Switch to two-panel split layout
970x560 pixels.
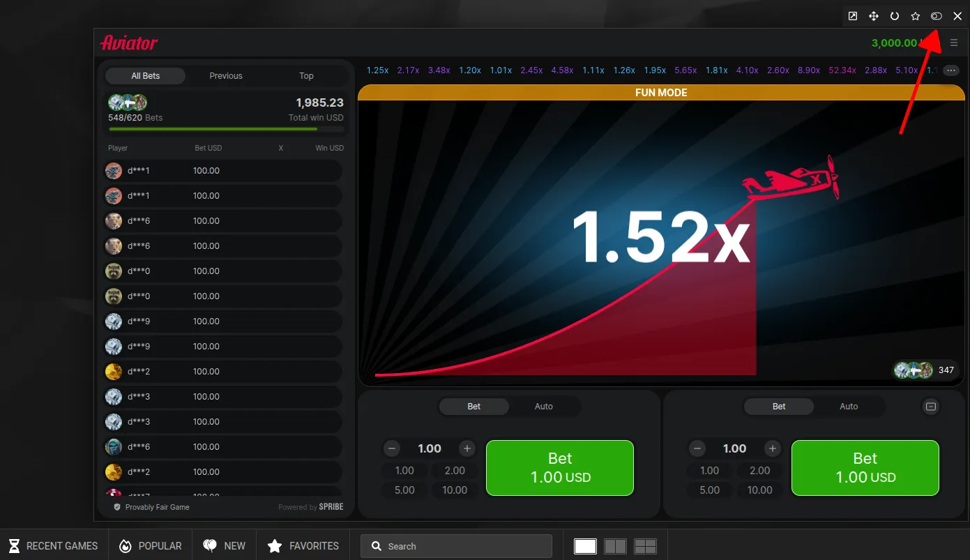coord(615,546)
